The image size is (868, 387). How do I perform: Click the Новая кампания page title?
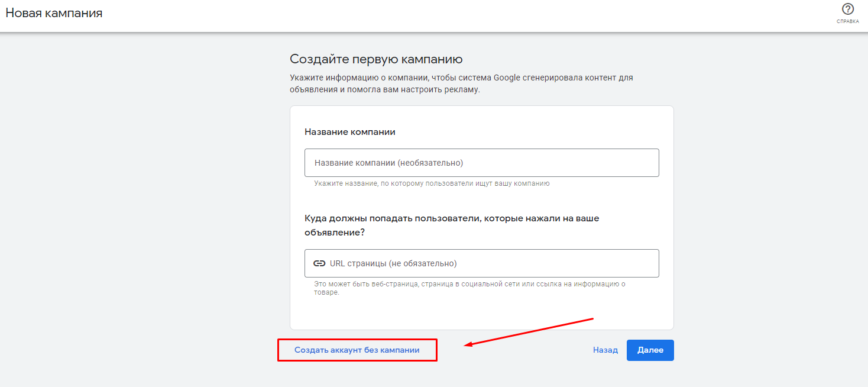(x=54, y=13)
